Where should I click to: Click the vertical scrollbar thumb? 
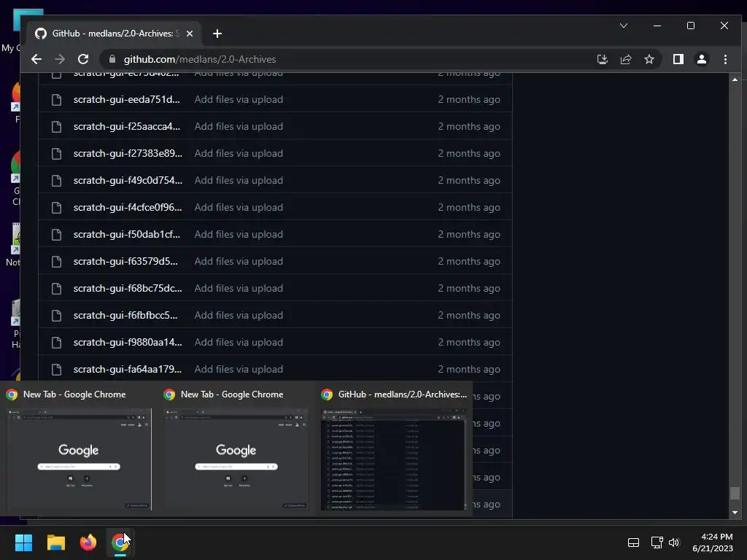(x=735, y=493)
